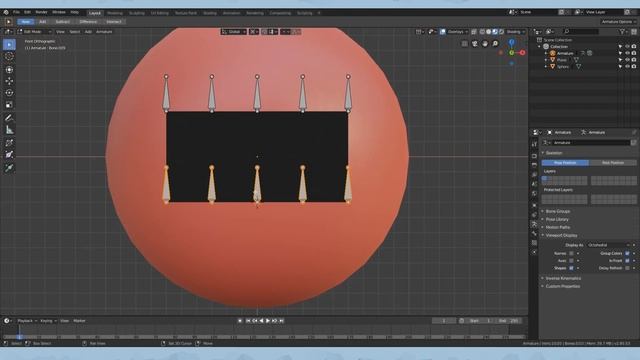Open the Shading options dropdown

click(x=516, y=31)
